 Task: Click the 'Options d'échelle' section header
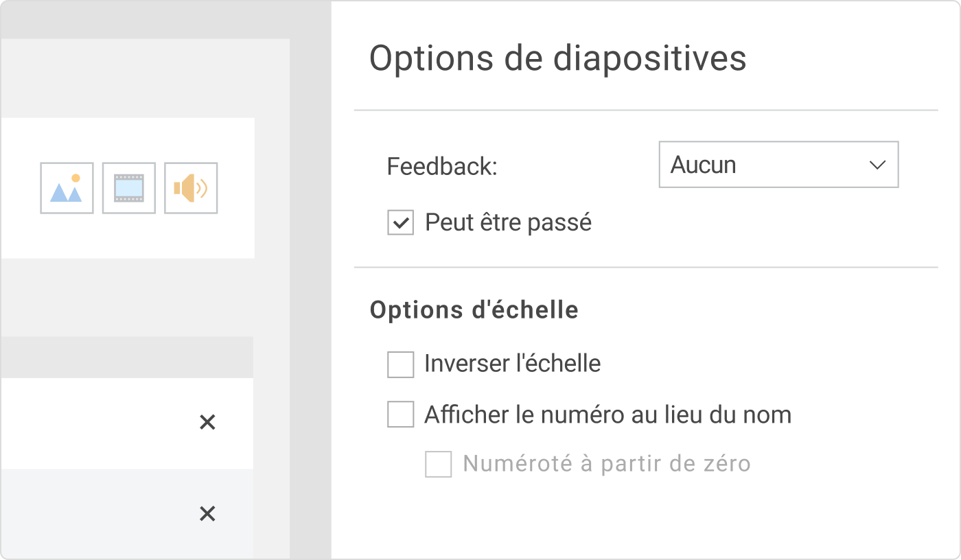[x=474, y=310]
